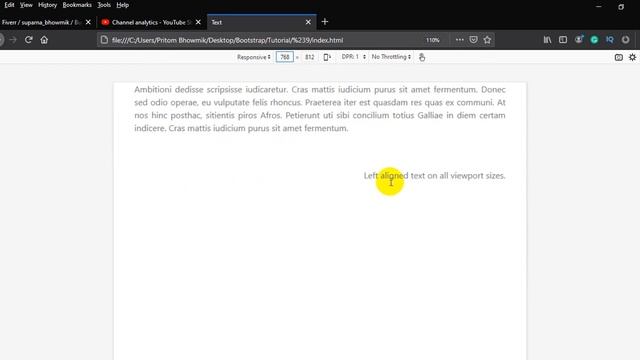Click the text 'Left aligned text on all viewport sizes.'
The image size is (640, 360).
434,176
